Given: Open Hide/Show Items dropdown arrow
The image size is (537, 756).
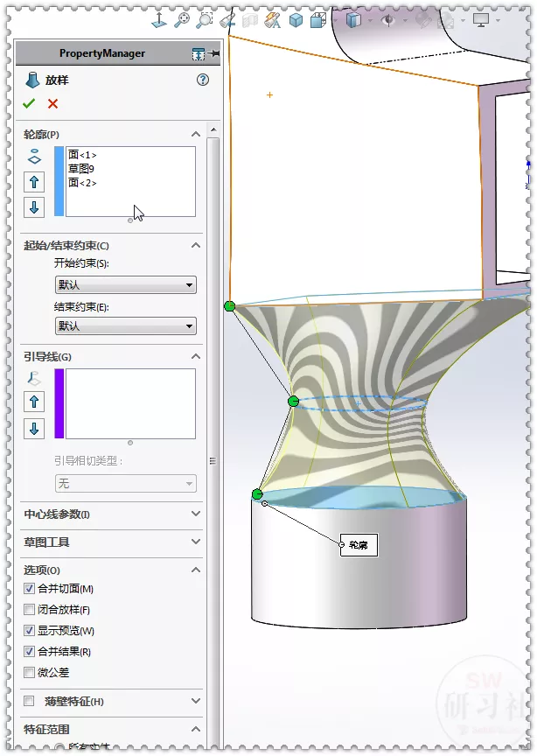Looking at the screenshot, I should tap(405, 21).
